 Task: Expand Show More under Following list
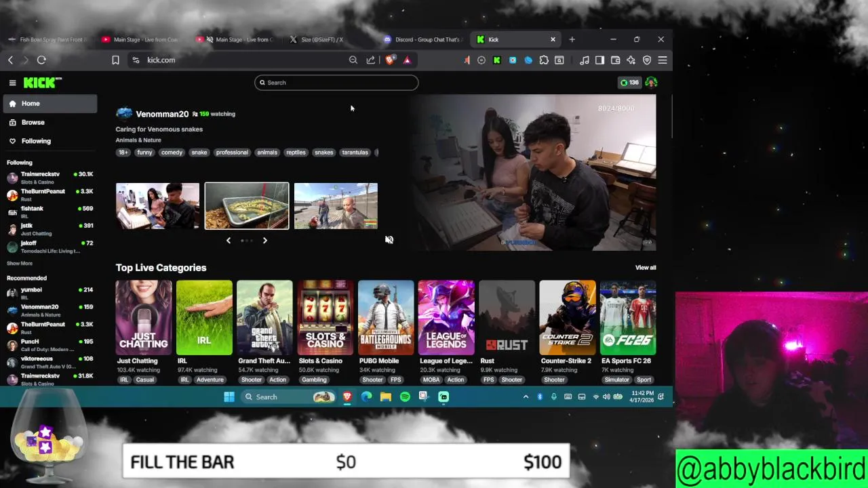point(20,263)
